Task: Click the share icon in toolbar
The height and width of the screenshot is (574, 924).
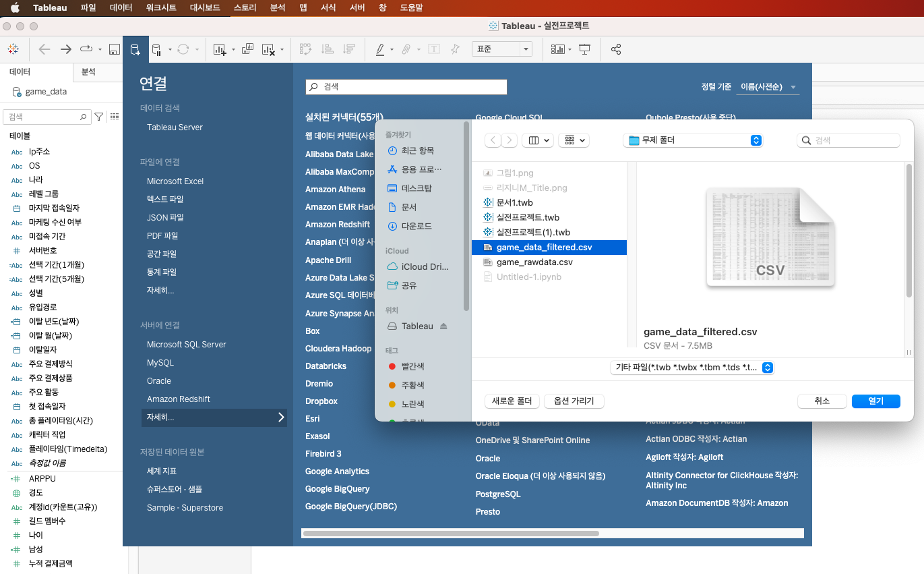Action: (615, 49)
